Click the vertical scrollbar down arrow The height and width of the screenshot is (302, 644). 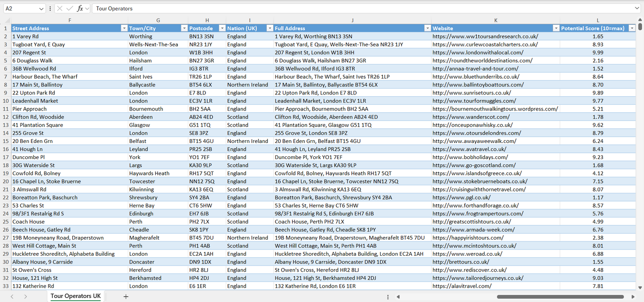point(640,288)
